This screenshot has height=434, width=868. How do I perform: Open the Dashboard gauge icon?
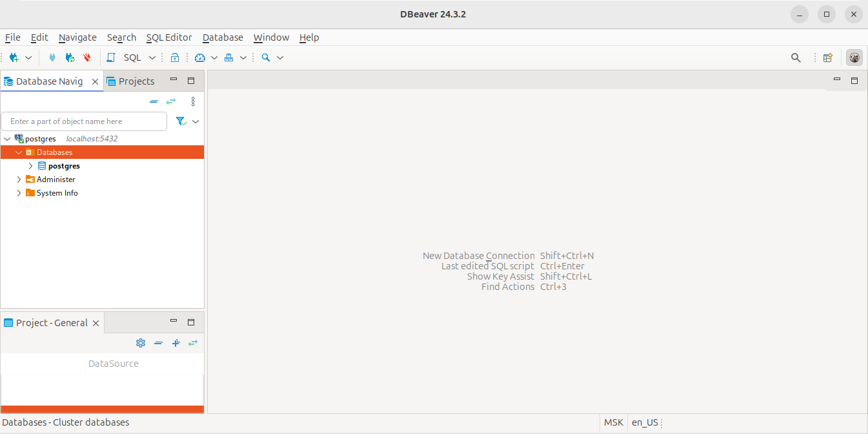(x=199, y=57)
